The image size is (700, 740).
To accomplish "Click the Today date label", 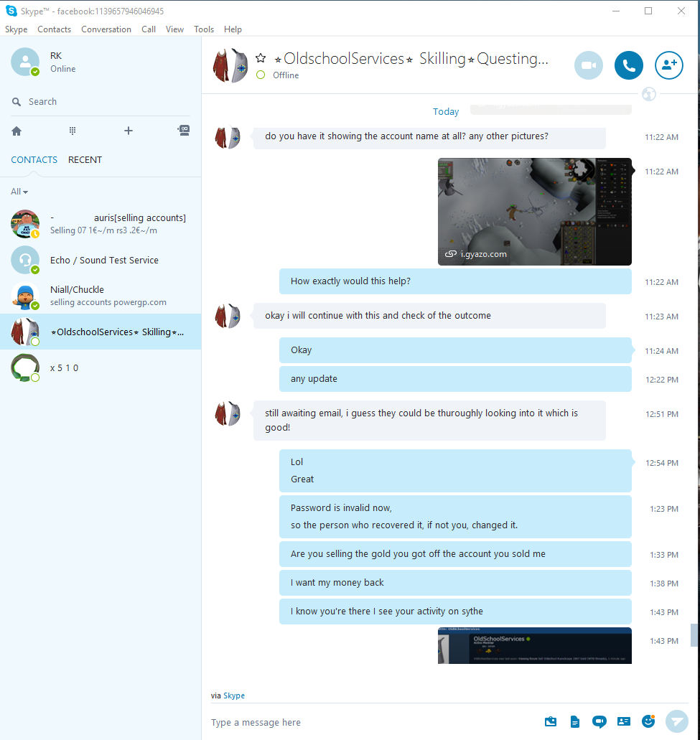I will [x=446, y=112].
